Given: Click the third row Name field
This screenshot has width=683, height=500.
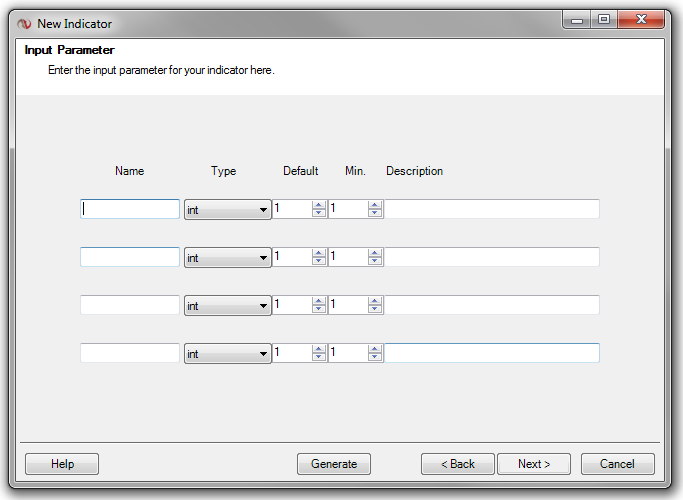Looking at the screenshot, I should click(130, 305).
